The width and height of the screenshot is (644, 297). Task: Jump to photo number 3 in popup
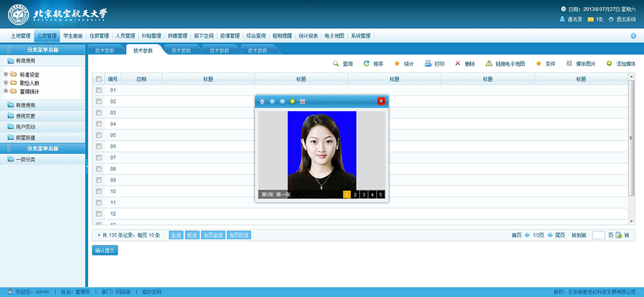[x=364, y=195]
